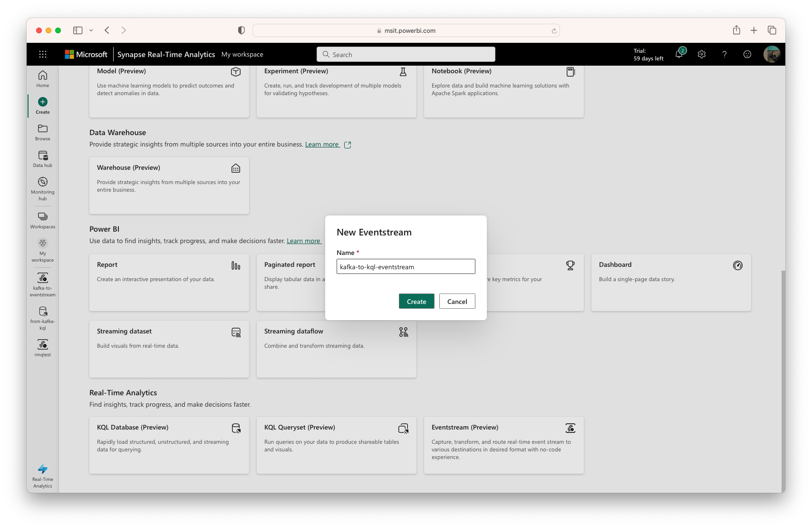812x528 pixels.
Task: Open the feedback smiley icon
Action: tap(747, 54)
